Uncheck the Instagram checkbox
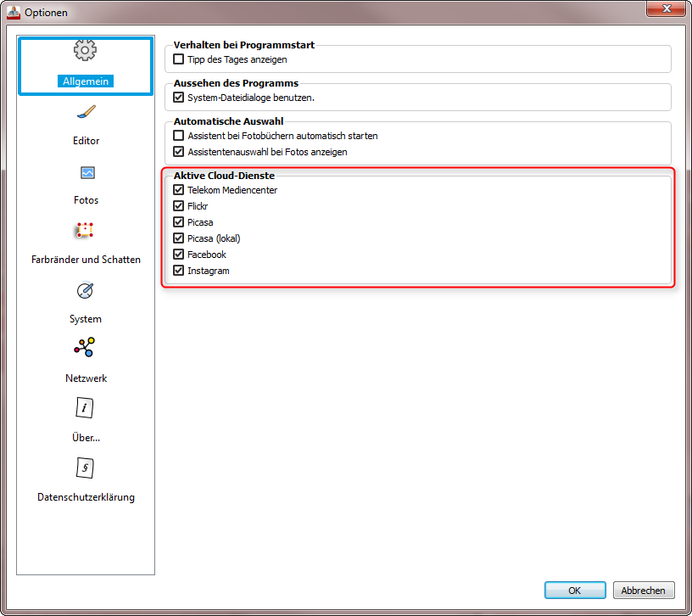Viewport: 692px width, 616px height. pos(178,271)
